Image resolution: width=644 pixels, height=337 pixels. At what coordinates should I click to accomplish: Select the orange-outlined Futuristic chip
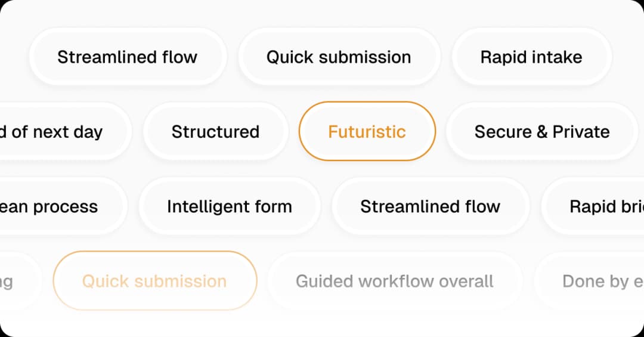367,132
